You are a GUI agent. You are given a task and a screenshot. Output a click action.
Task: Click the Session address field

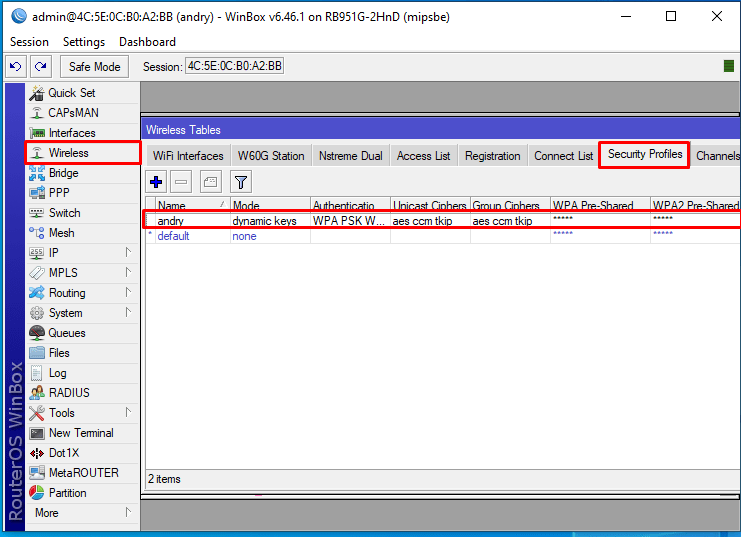click(234, 67)
